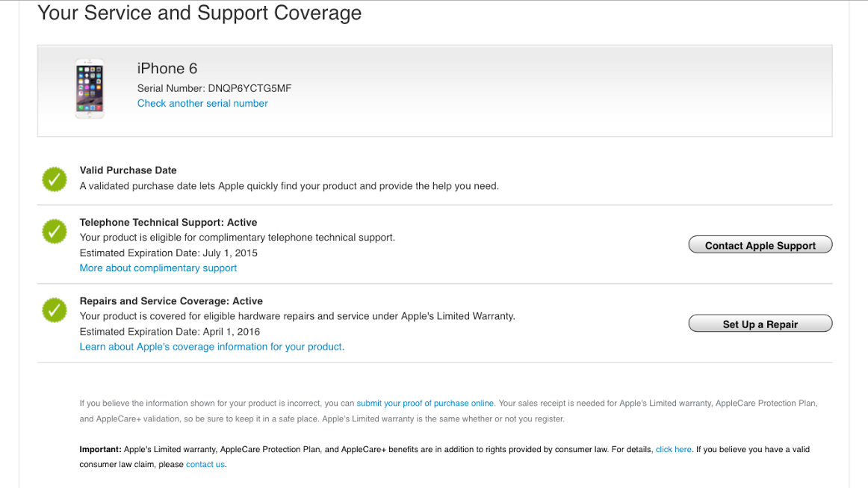Open the contact us link

(205, 465)
